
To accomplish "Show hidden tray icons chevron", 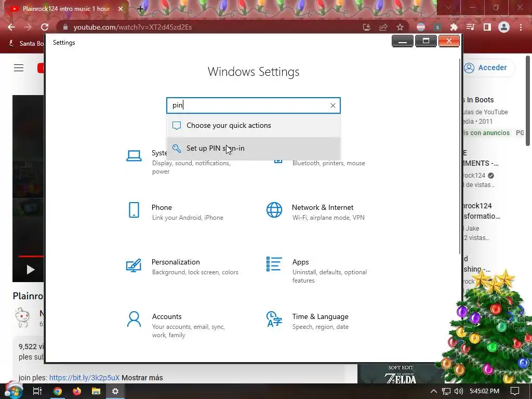I will coord(434,391).
